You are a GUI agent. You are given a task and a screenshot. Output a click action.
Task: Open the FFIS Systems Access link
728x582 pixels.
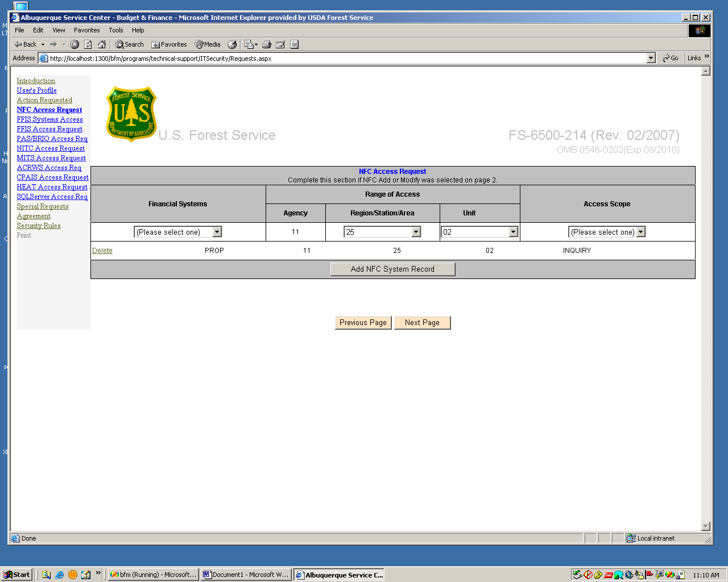(x=49, y=119)
